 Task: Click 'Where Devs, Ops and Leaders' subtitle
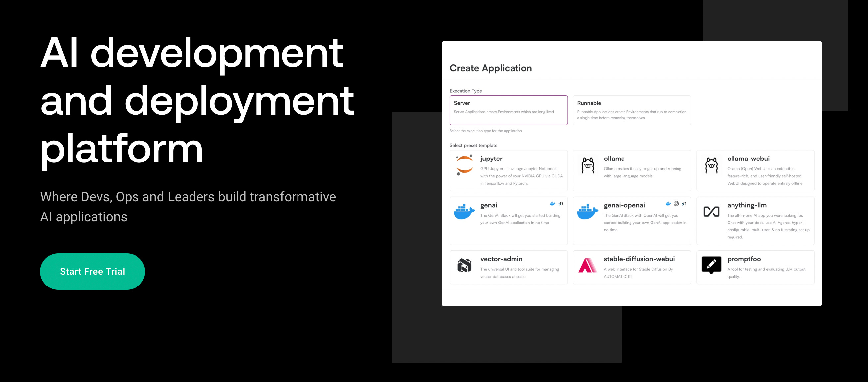[188, 207]
